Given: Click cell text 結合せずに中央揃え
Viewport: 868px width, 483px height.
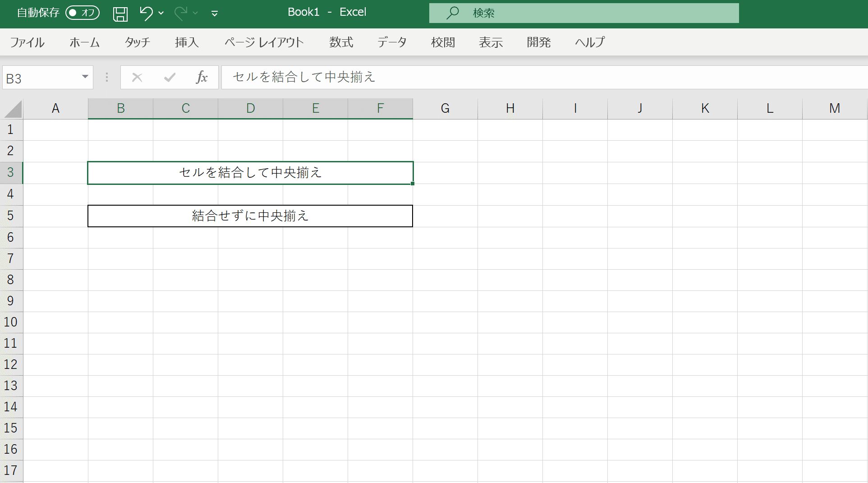Looking at the screenshot, I should coord(250,216).
